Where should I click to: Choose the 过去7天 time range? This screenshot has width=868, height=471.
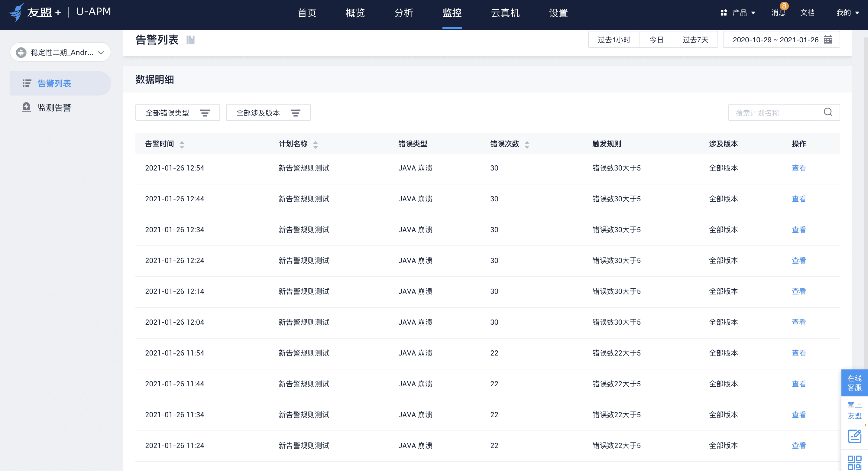[695, 40]
